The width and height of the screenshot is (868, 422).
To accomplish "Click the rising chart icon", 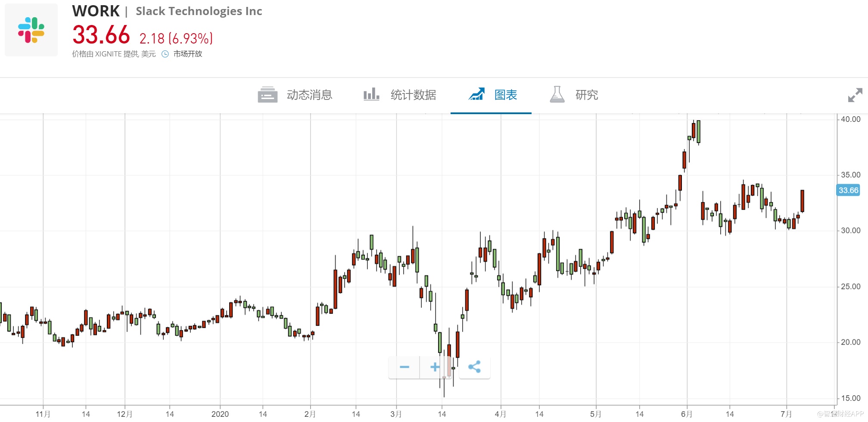I will coord(476,94).
